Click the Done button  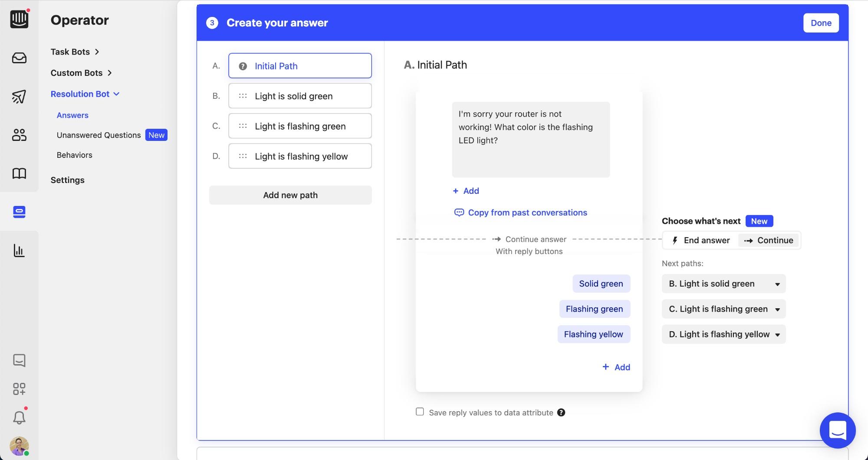[821, 23]
